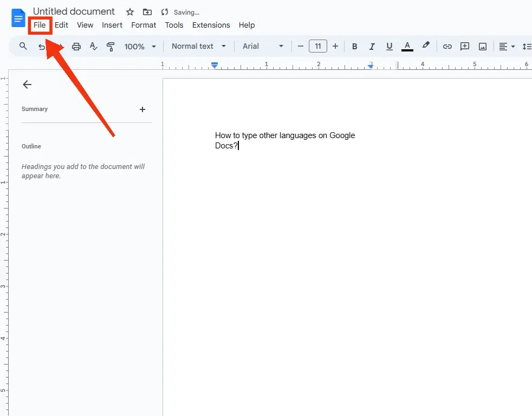Select the Paint format roller icon
The height and width of the screenshot is (416, 532).
[x=111, y=47]
